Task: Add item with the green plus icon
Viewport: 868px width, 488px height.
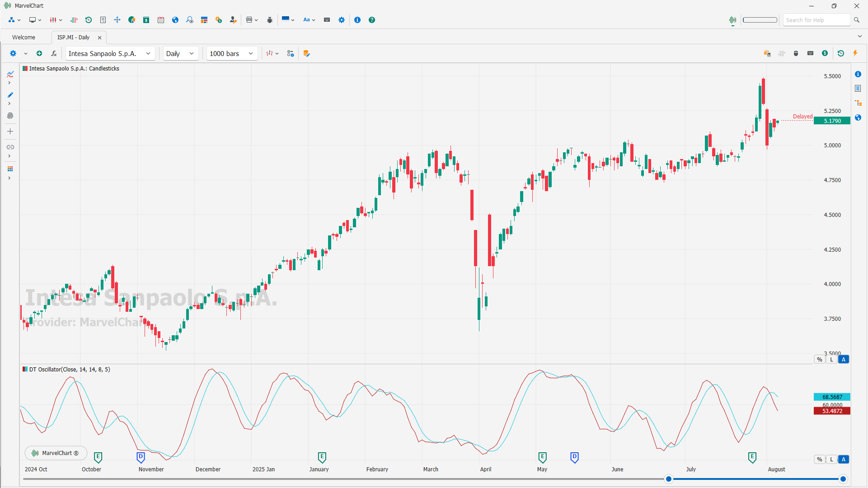Action: coord(39,53)
